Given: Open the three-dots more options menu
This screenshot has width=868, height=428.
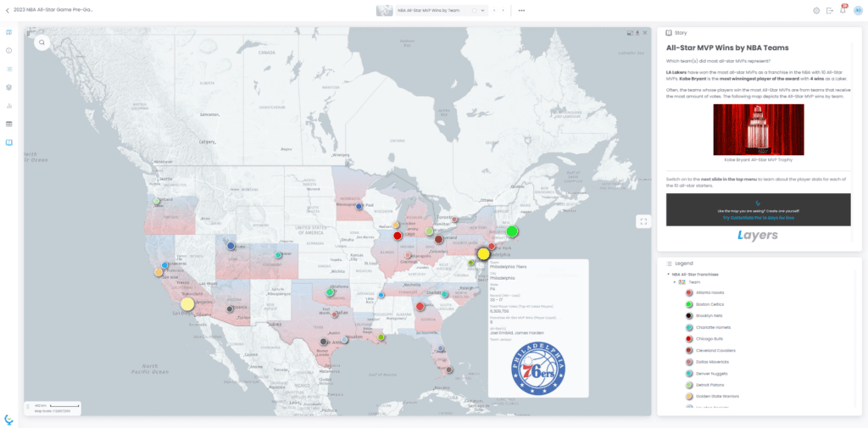Looking at the screenshot, I should tap(521, 10).
